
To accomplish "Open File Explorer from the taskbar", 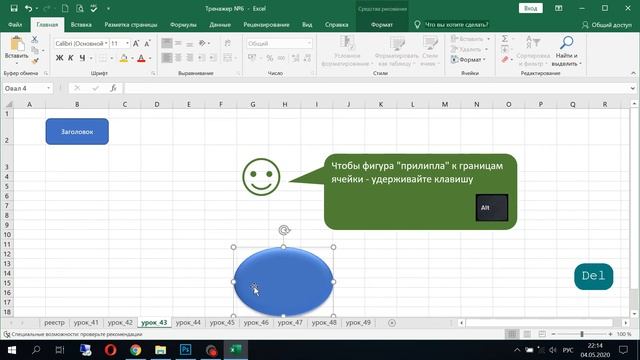I will pyautogui.click(x=161, y=350).
